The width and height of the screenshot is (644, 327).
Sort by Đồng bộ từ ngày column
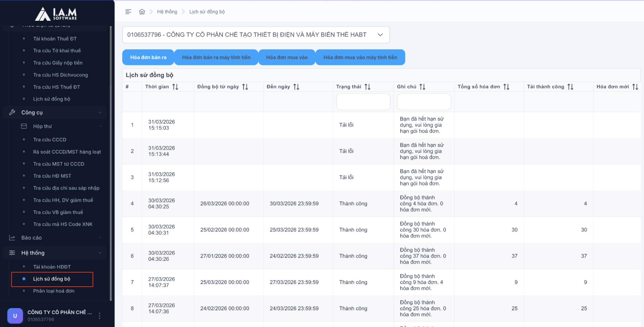[x=245, y=87]
